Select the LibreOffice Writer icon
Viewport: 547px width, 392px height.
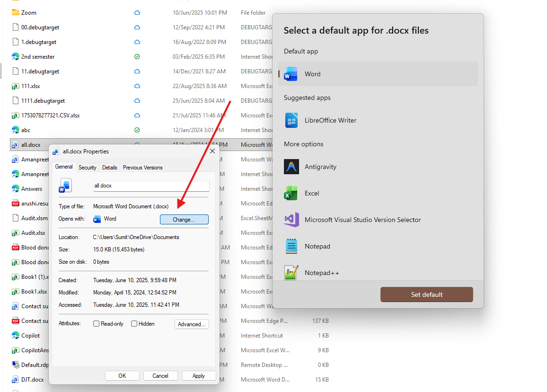[291, 120]
